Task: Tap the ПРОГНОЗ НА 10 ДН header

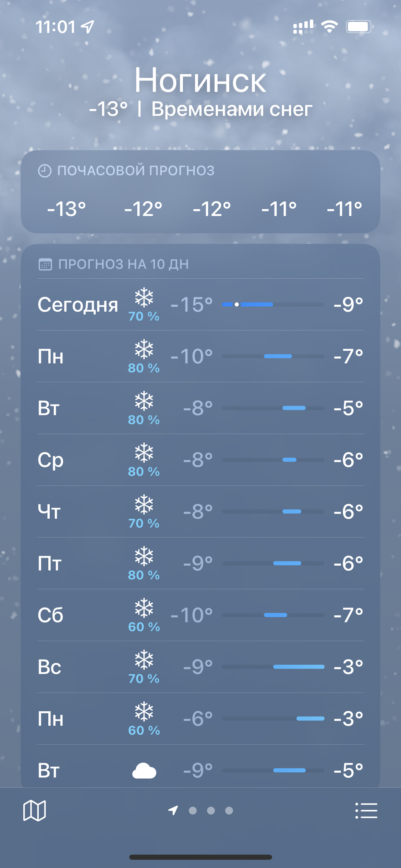Action: (123, 264)
